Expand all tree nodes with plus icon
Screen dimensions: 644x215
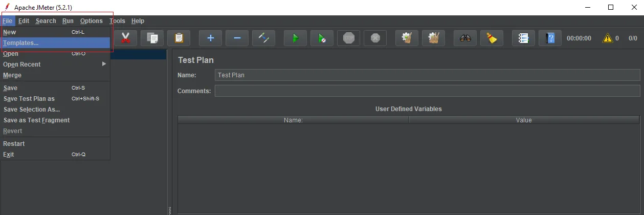[210, 38]
